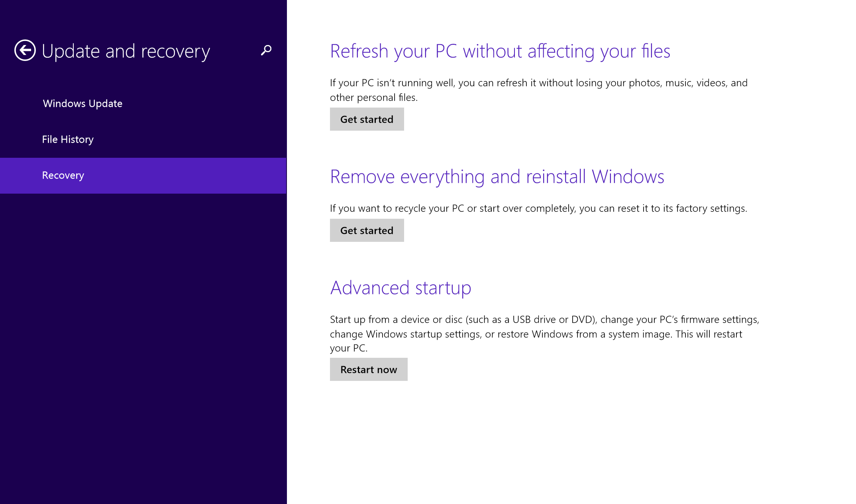Select Windows Update from sidebar
The height and width of the screenshot is (504, 856).
(x=83, y=103)
